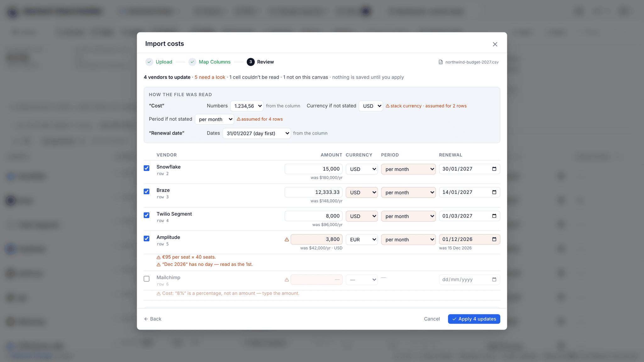The width and height of the screenshot is (644, 362).
Task: Open Snowflake currency dropdown
Action: coord(362,169)
